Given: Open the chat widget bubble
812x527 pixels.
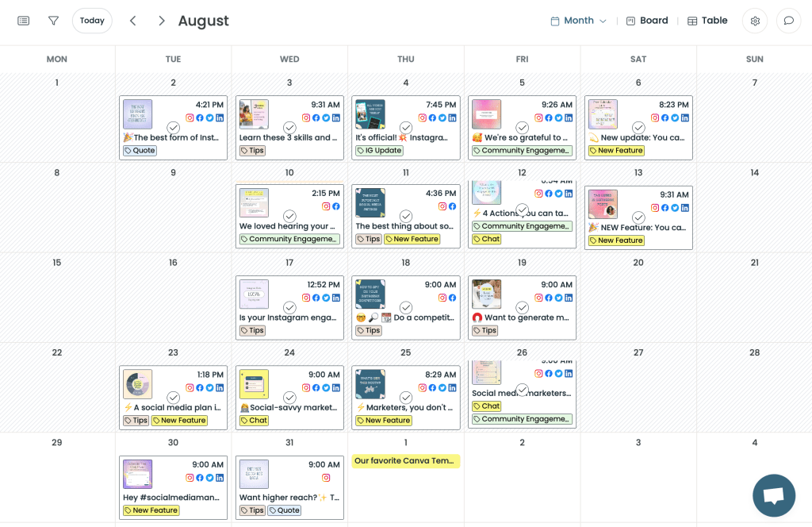Looking at the screenshot, I should 773,495.
